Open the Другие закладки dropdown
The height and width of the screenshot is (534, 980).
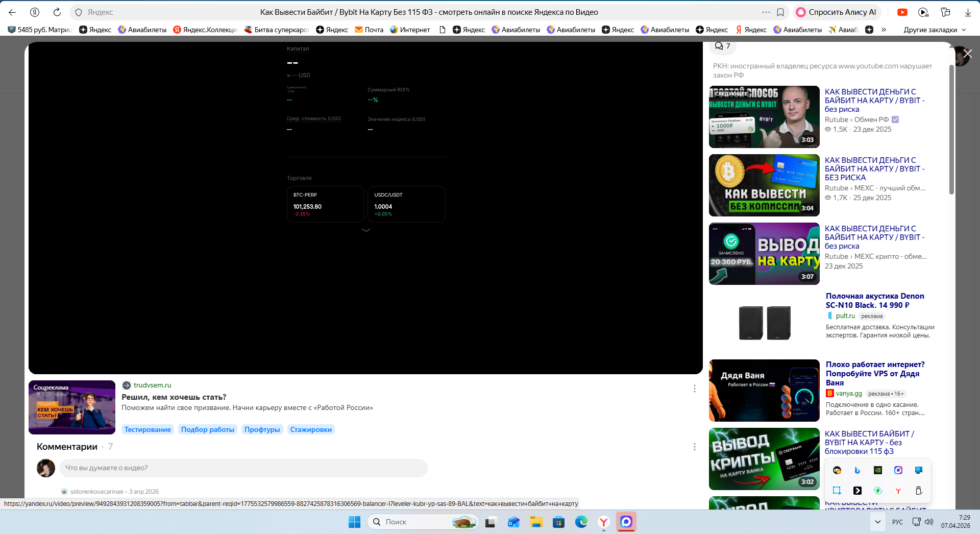coord(935,30)
